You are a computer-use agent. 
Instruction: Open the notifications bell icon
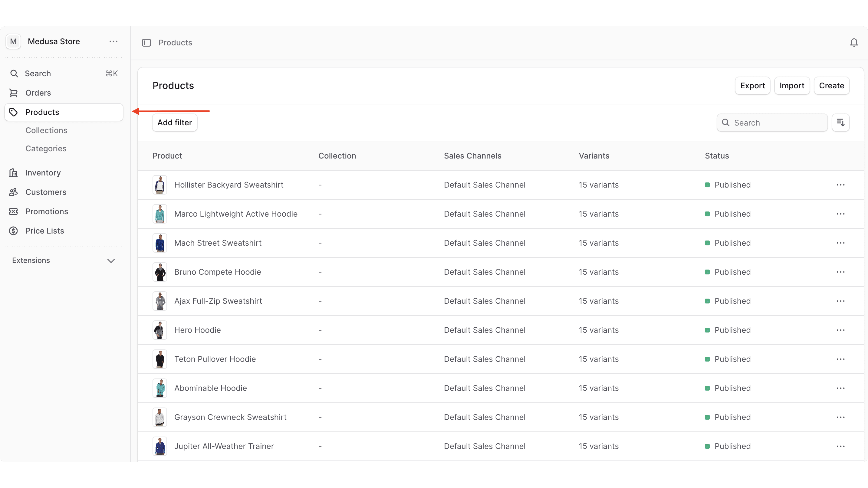pos(853,42)
